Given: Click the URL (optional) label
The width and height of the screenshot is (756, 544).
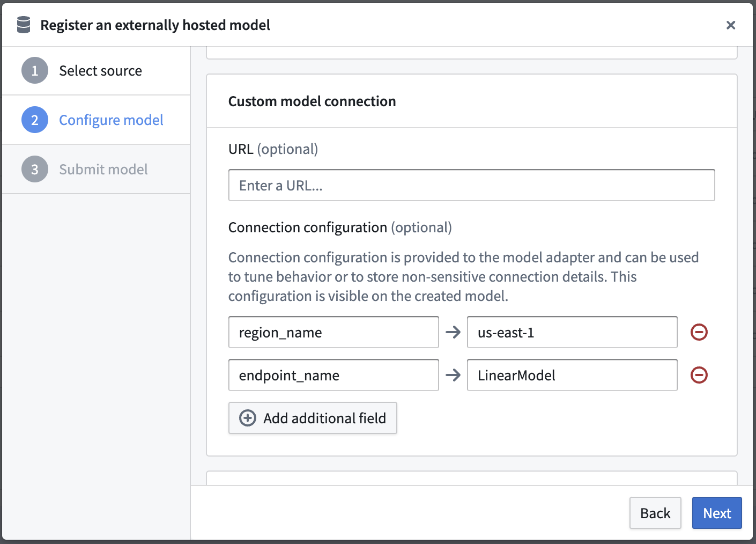Looking at the screenshot, I should (x=273, y=149).
